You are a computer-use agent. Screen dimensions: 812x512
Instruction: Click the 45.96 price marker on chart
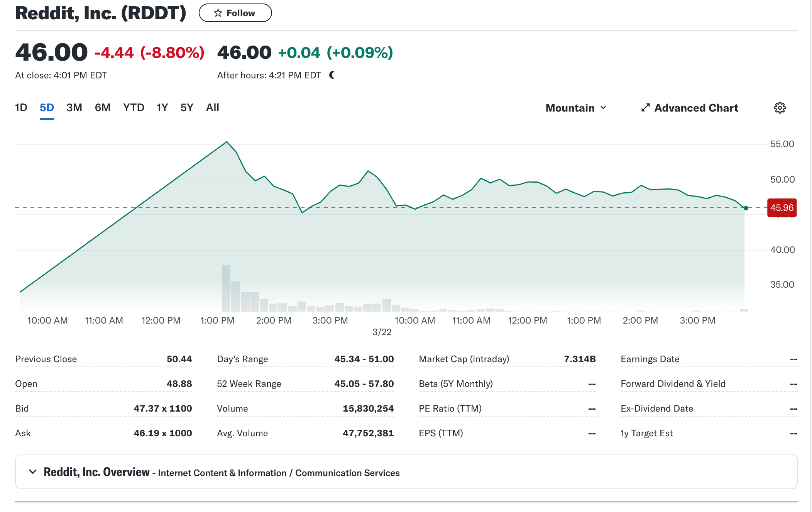tap(782, 208)
